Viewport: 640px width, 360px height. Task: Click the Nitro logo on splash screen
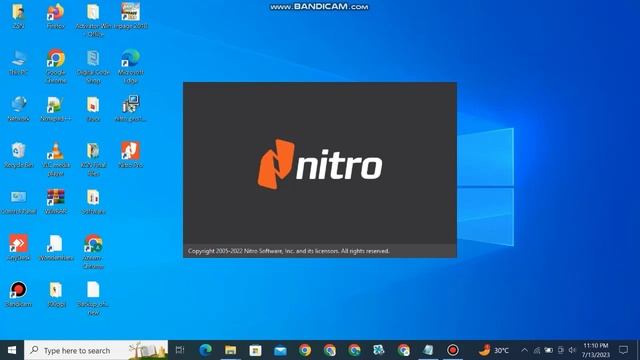click(320, 164)
